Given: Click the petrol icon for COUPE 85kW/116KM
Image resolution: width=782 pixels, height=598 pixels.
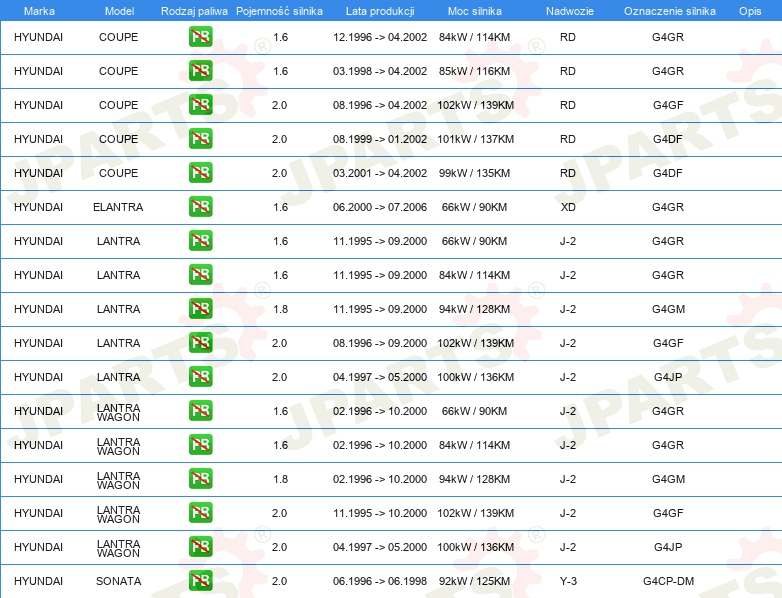Looking at the screenshot, I should (200, 71).
